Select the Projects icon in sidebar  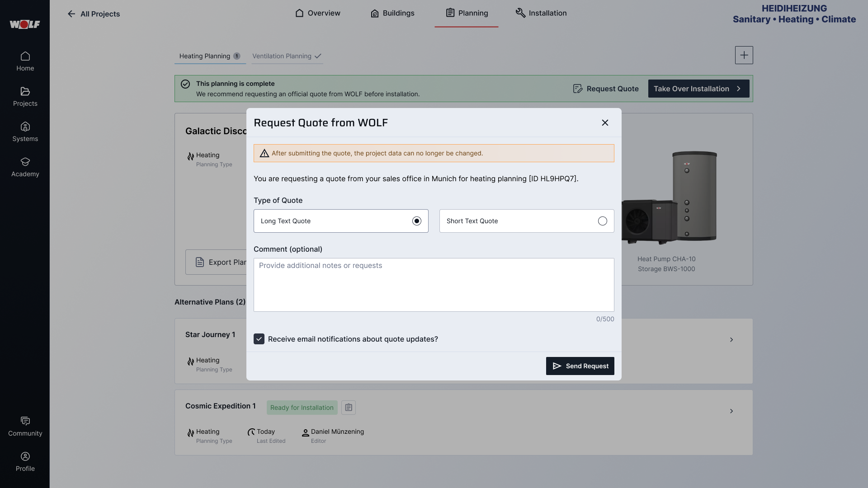[x=25, y=96]
